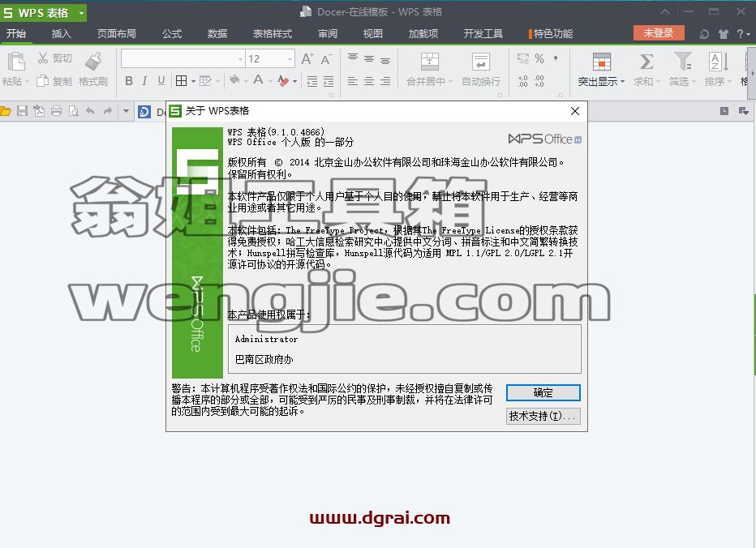This screenshot has width=756, height=548.
Task: Apply comma thousands separator style
Action: pyautogui.click(x=556, y=58)
